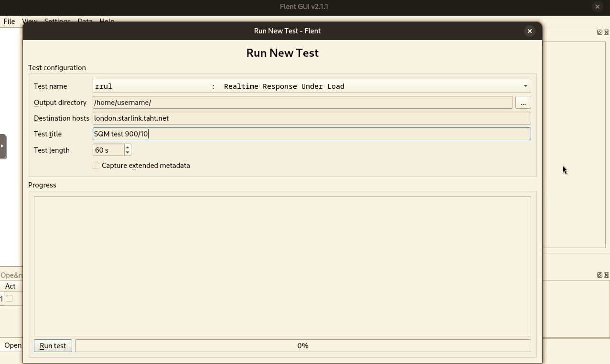
Task: Click the Test length label
Action: (52, 150)
